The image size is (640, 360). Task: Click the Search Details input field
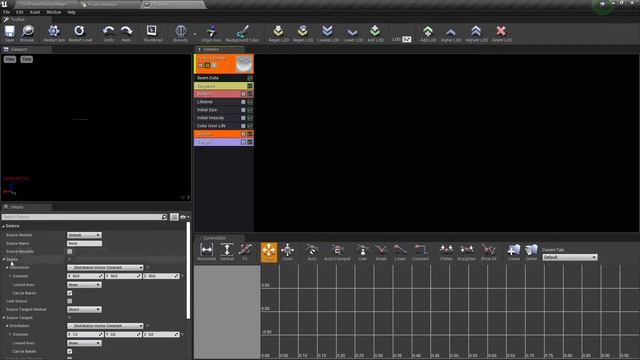pos(85,217)
